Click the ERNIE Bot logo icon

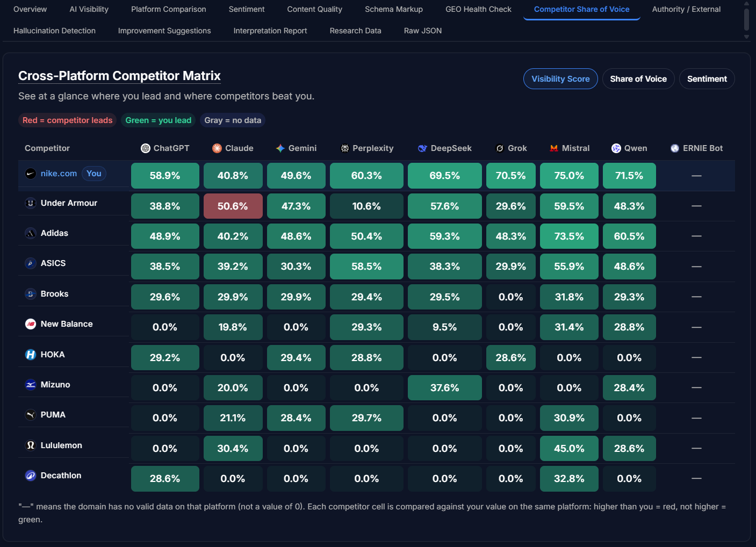tap(675, 148)
